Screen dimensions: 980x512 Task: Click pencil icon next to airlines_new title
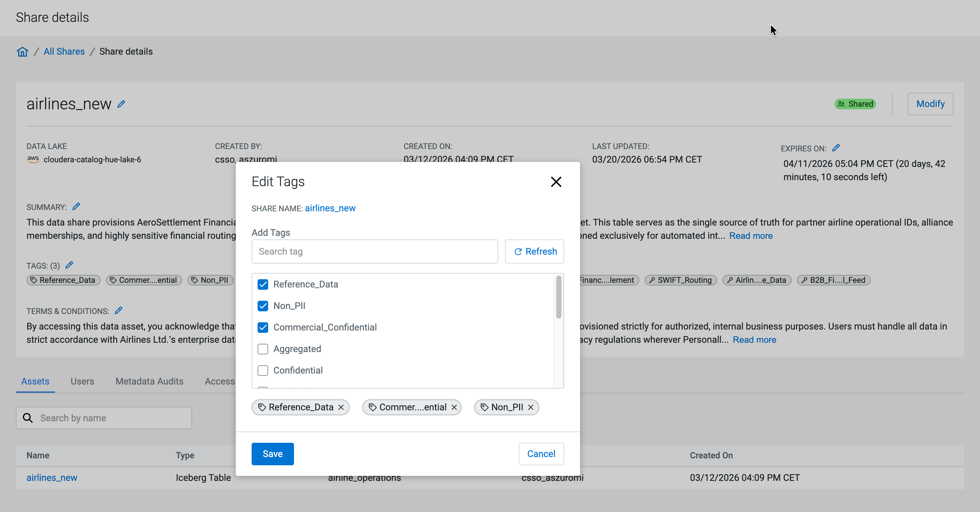click(121, 104)
